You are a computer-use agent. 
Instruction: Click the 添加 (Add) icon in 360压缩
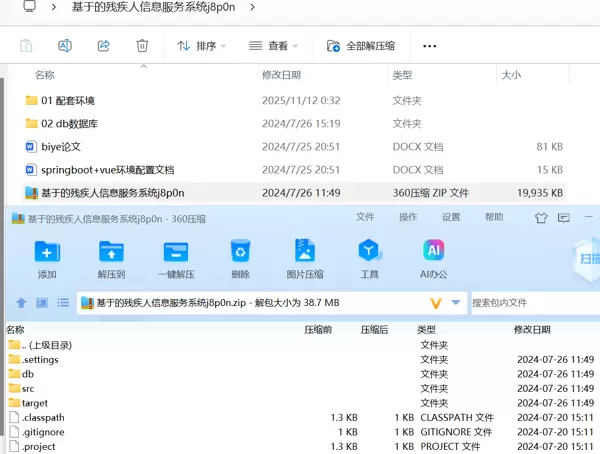(x=47, y=251)
